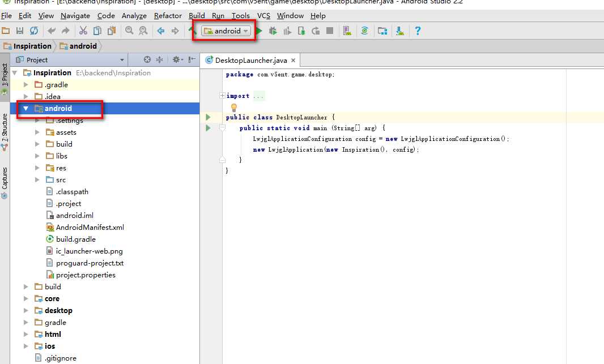Close the DesktopLauncher.java tab

click(294, 61)
